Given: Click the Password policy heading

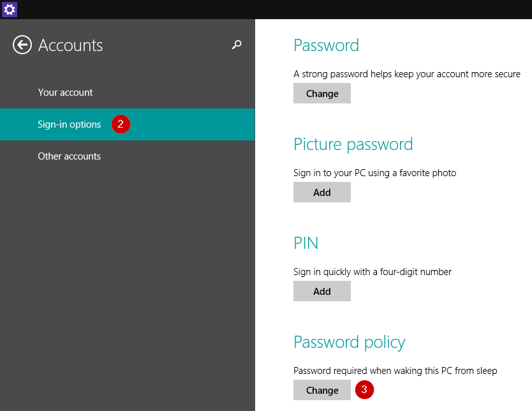Looking at the screenshot, I should pos(349,342).
